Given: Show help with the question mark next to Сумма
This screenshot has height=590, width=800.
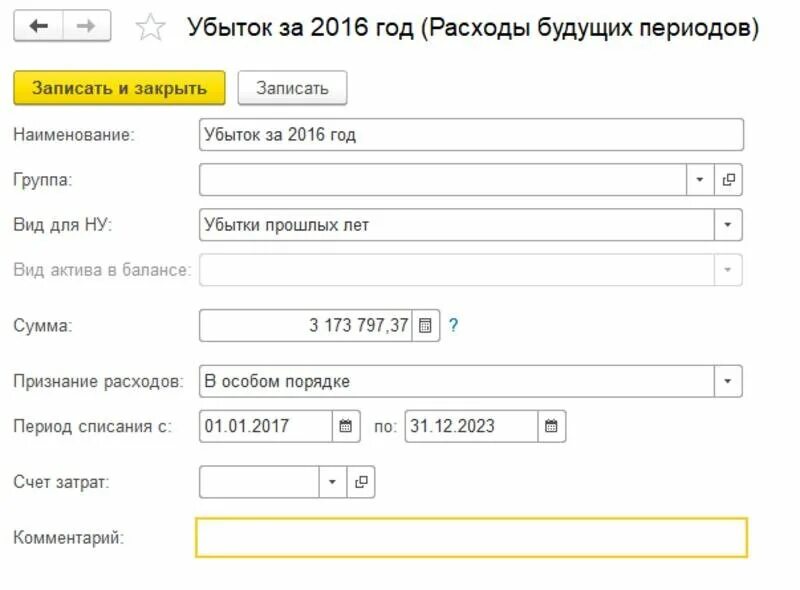Looking at the screenshot, I should point(453,325).
